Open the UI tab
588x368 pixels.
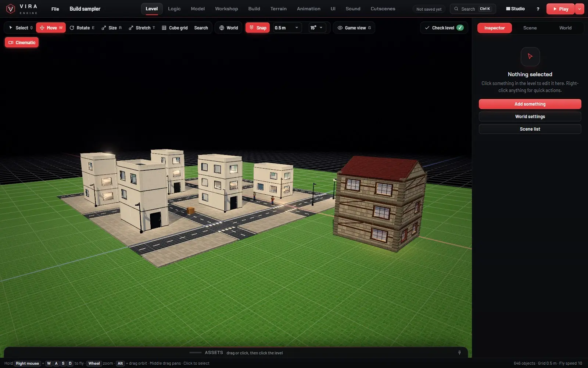click(333, 9)
